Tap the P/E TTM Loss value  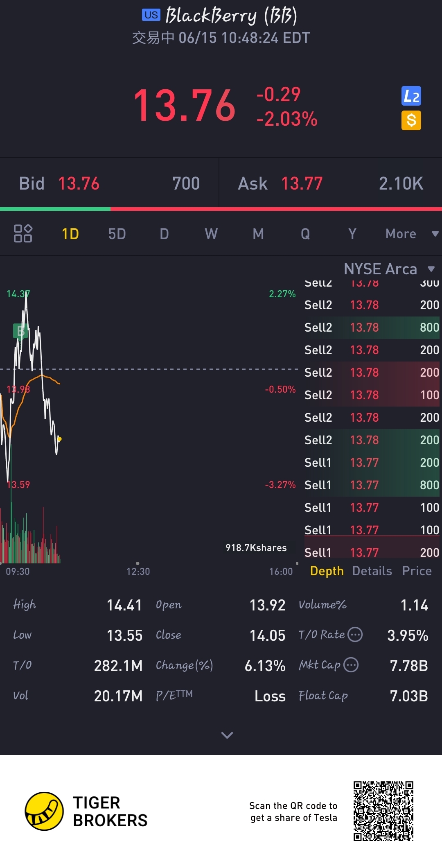coord(270,696)
